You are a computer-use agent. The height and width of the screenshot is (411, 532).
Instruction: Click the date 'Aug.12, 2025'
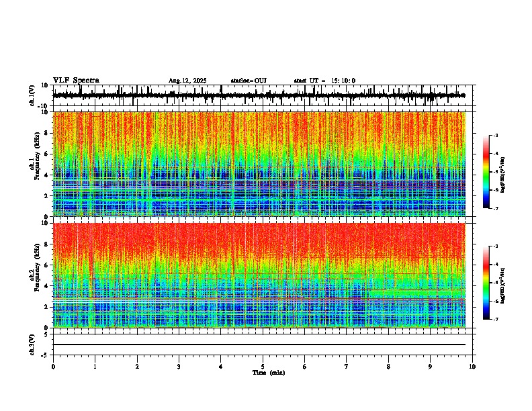pos(187,81)
